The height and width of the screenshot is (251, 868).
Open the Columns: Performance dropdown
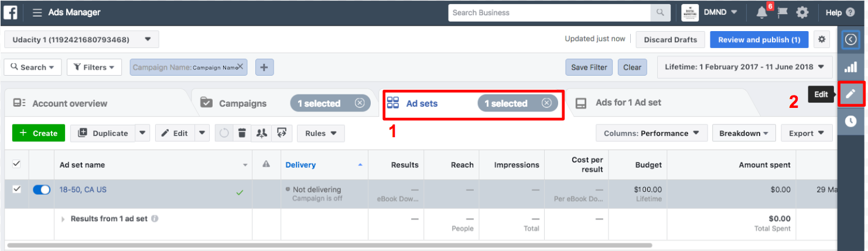point(651,133)
